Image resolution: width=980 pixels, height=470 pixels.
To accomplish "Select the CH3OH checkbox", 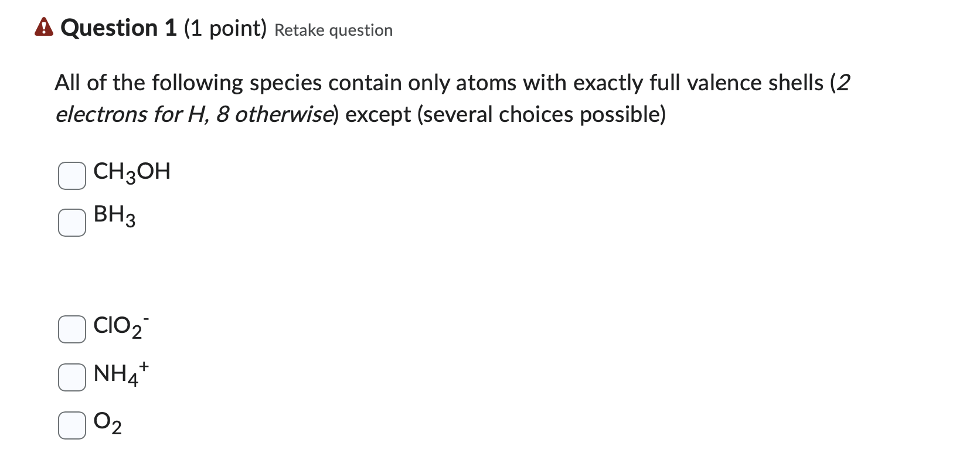I will (72, 174).
